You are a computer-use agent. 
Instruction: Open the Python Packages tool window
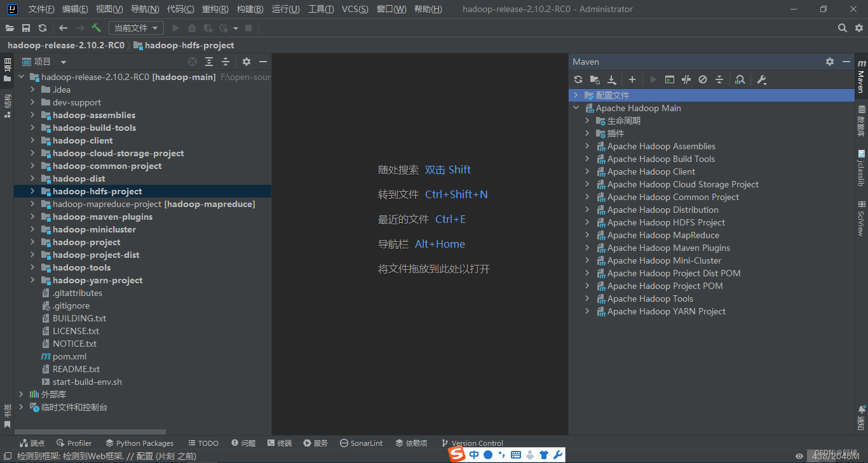(x=140, y=443)
